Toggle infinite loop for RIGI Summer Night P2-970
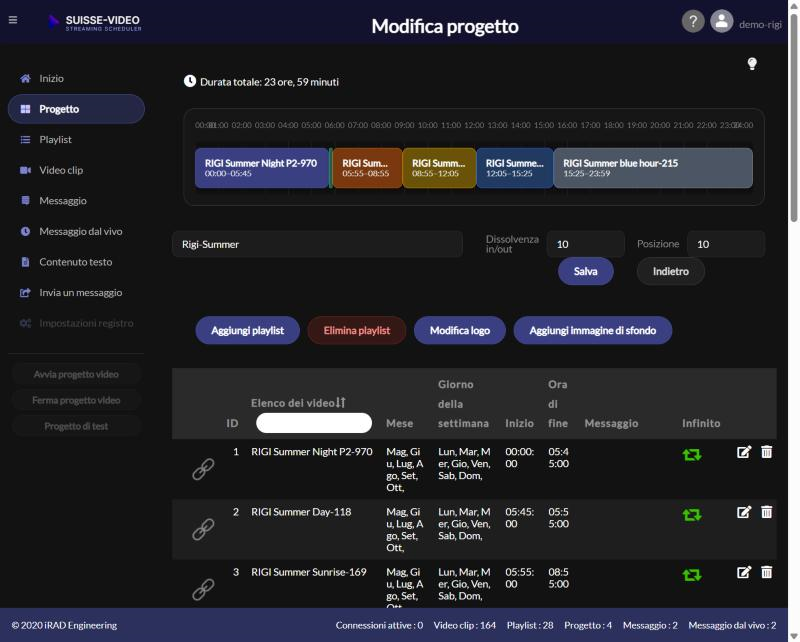This screenshot has width=800, height=642. pyautogui.click(x=692, y=454)
